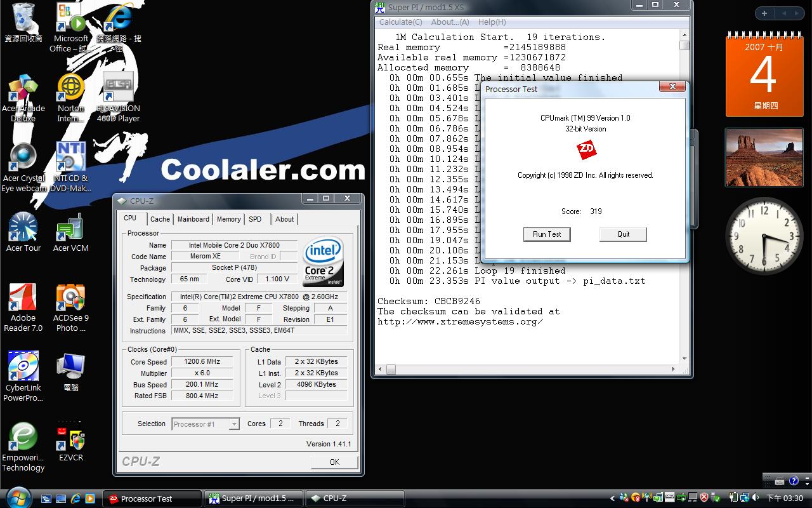Click the Score: 319 text in Processor Test
Viewport: 812px width, 508px height.
pos(582,211)
